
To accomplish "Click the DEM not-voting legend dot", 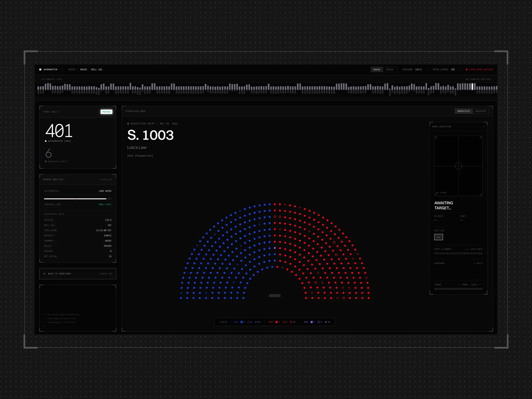I will click(x=256, y=322).
